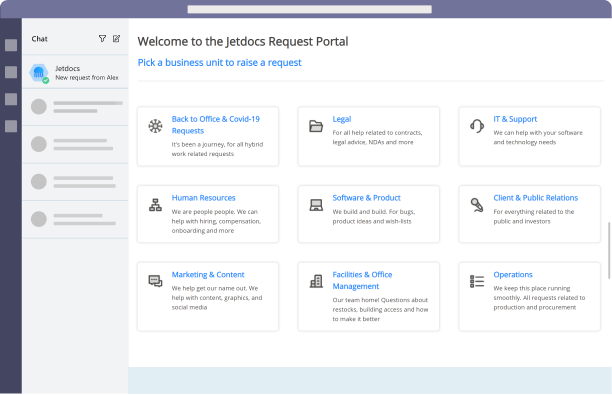Select the Human Resources link
Viewport: 612px width, 395px height.
[203, 198]
